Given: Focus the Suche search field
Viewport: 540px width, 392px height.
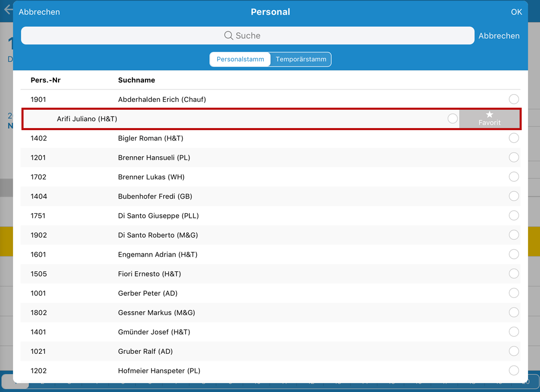Looking at the screenshot, I should (248, 36).
